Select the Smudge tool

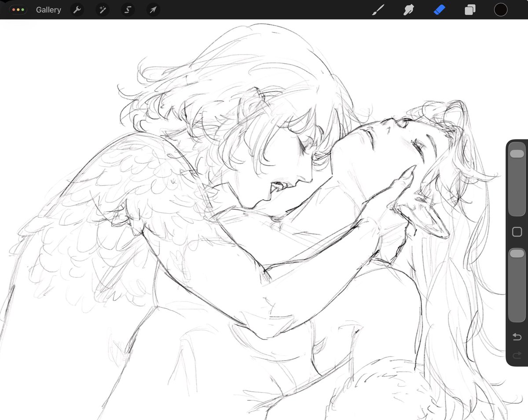click(409, 10)
